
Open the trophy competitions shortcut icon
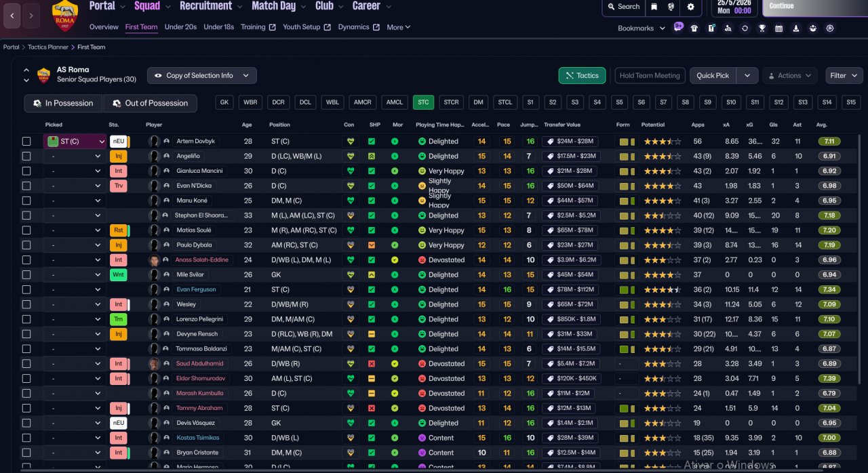pos(762,28)
